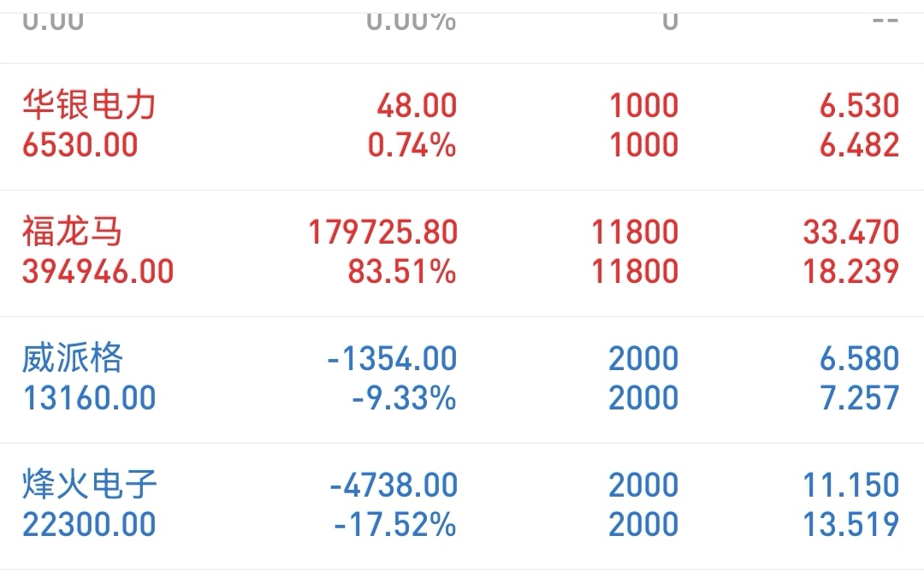Tap the 0.74% gain percentage
Viewport: 924px width, 583px height.
click(x=412, y=145)
